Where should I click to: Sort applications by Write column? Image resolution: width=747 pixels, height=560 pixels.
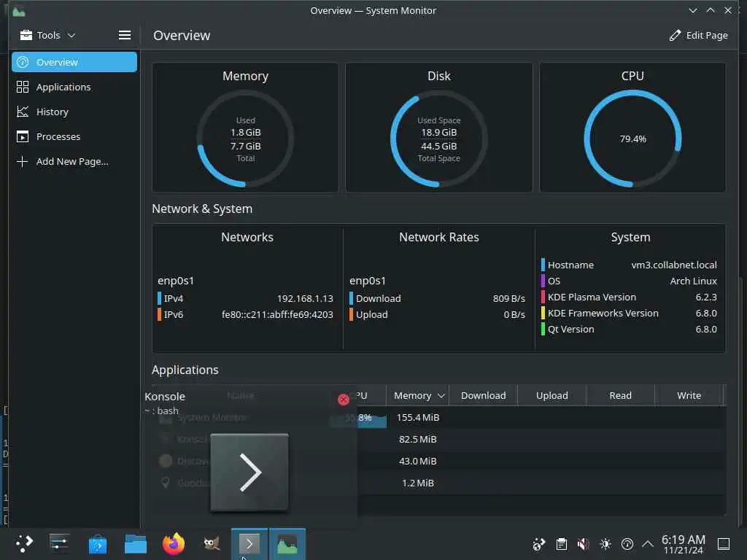[x=689, y=396]
